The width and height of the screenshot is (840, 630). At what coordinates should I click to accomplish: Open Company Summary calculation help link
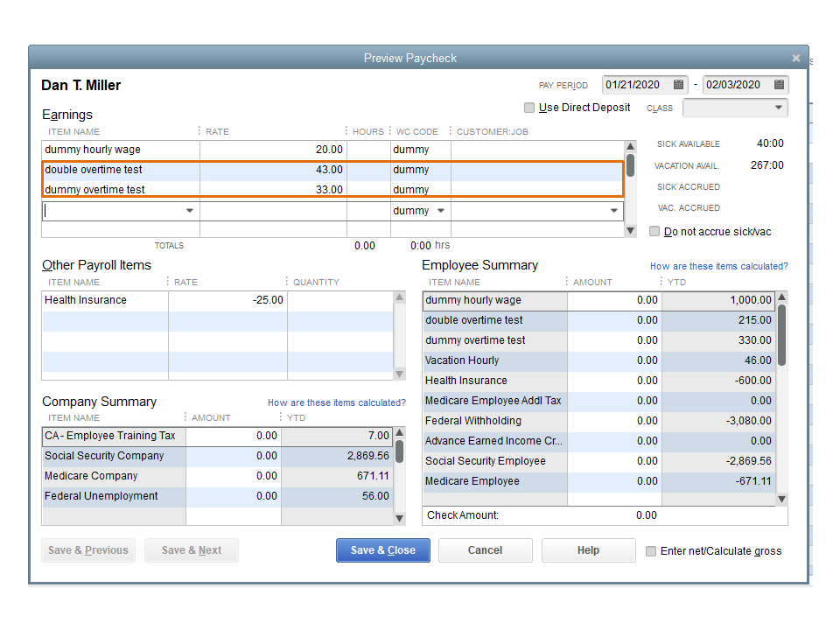(336, 402)
